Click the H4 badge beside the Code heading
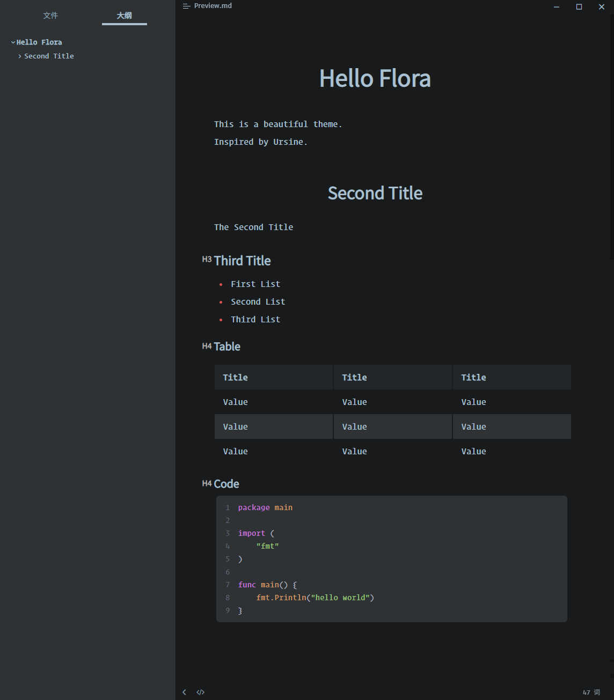614x700 pixels. tap(207, 483)
